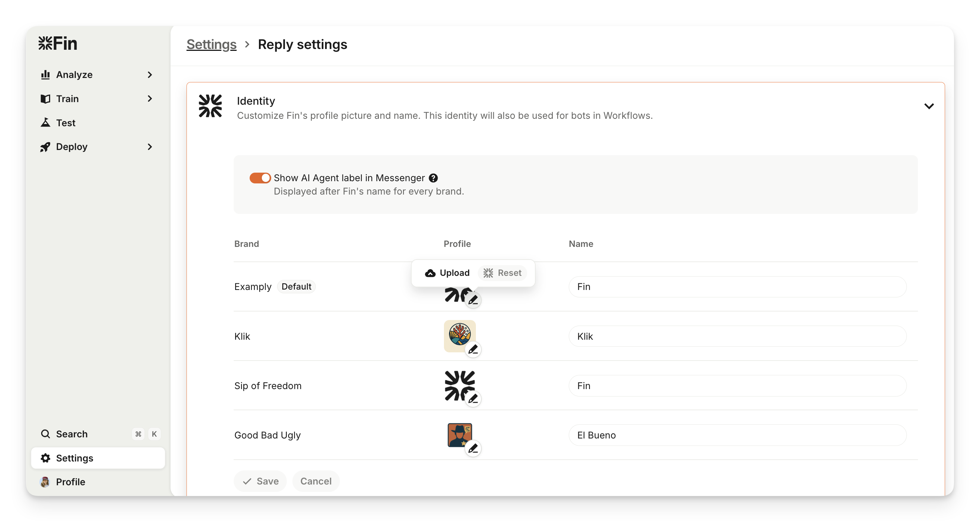980x522 pixels.
Task: Expand the Analyze menu chevron
Action: tap(150, 75)
